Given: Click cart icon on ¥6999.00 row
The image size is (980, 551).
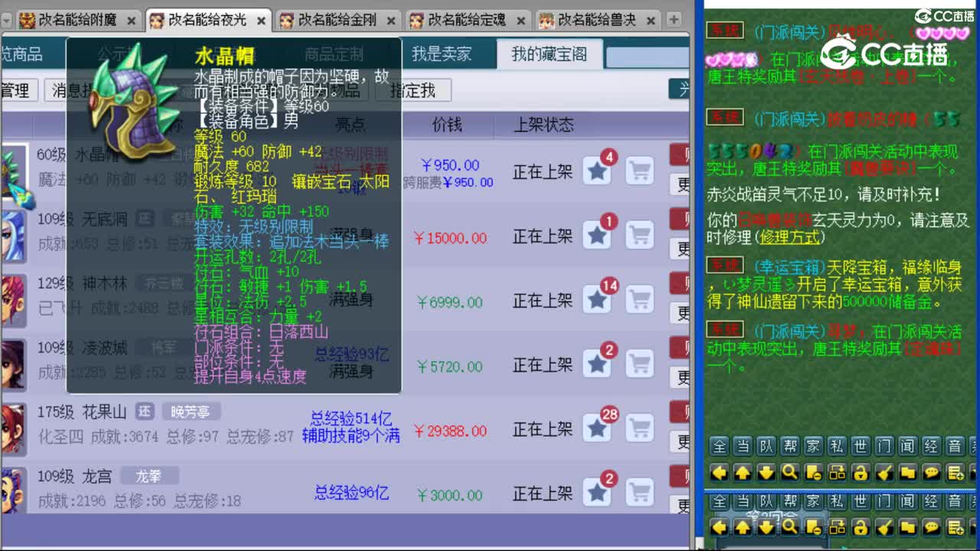Looking at the screenshot, I should click(639, 300).
